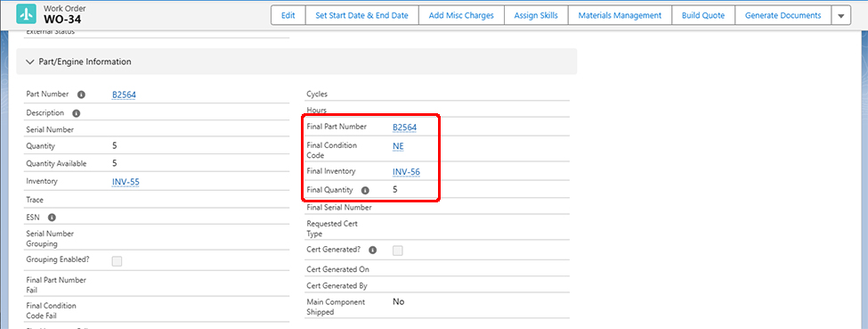Click the Cert Generated By label

pos(337,285)
